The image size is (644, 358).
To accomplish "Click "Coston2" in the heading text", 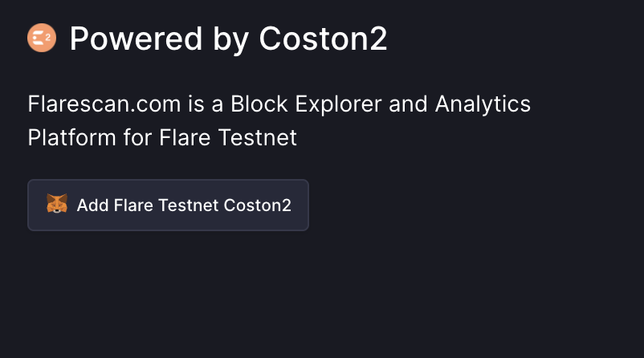I will coord(323,39).
